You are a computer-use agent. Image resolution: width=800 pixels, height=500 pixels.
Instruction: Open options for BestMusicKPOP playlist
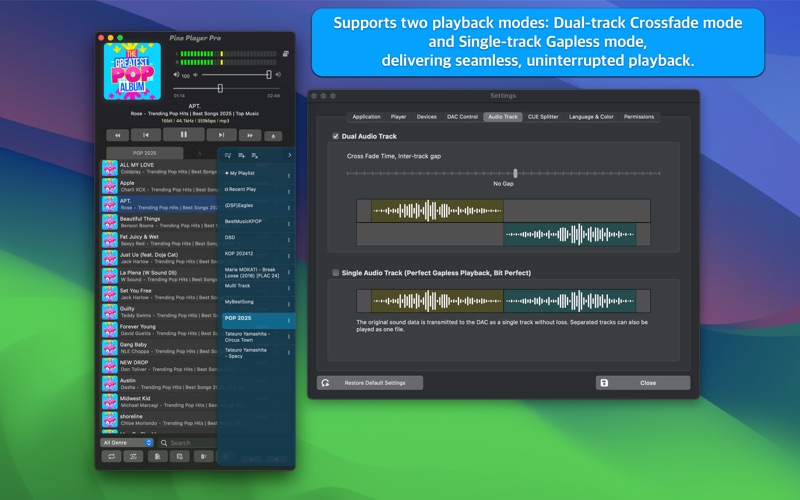[289, 224]
